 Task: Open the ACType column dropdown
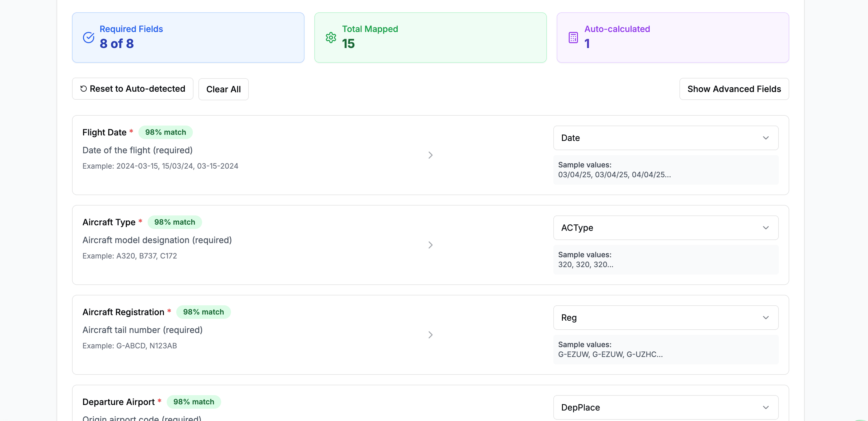[x=666, y=228]
